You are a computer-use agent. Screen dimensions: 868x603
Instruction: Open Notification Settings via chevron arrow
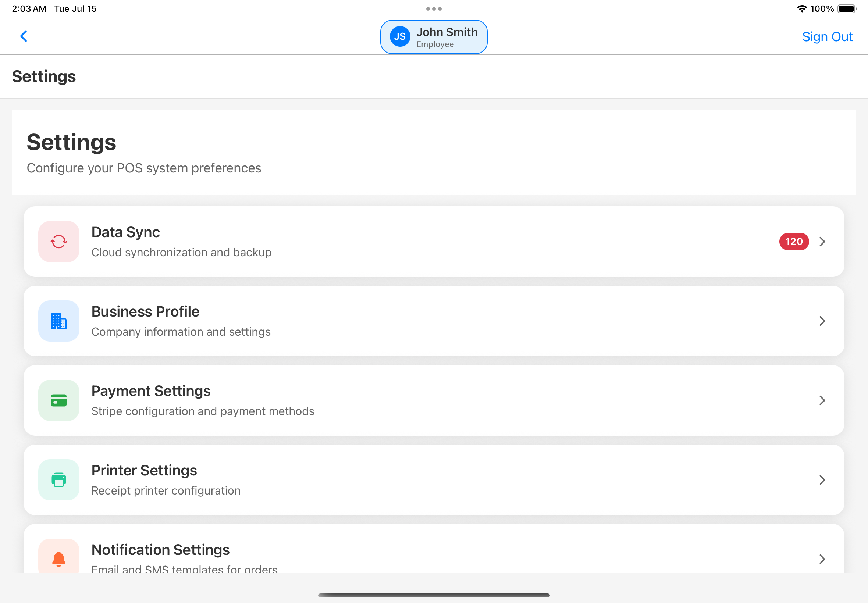tap(822, 559)
